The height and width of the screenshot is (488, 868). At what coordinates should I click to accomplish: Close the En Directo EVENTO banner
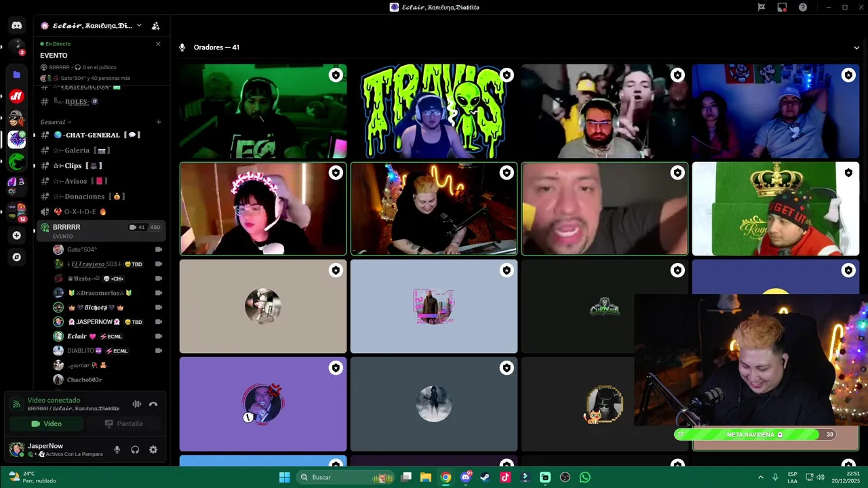(158, 43)
